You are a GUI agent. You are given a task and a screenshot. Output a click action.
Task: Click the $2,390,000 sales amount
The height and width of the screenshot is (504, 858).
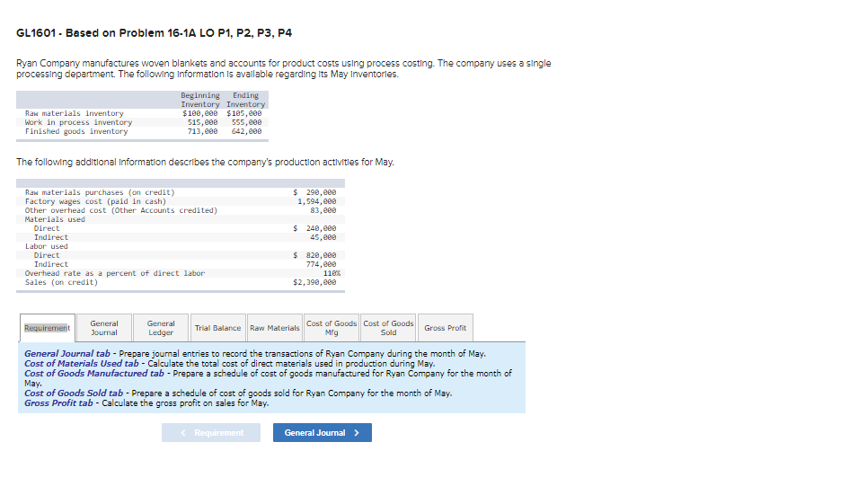tap(314, 282)
